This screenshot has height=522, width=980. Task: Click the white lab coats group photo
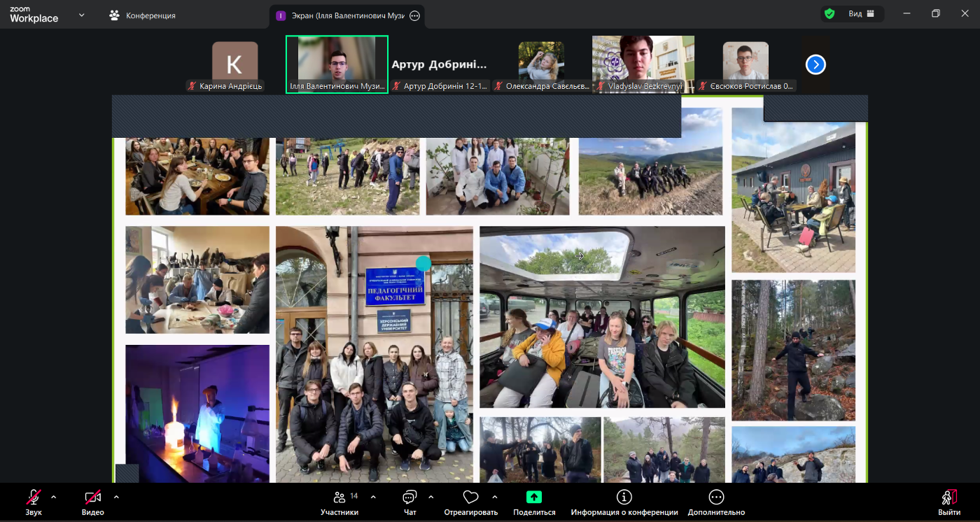coord(499,176)
